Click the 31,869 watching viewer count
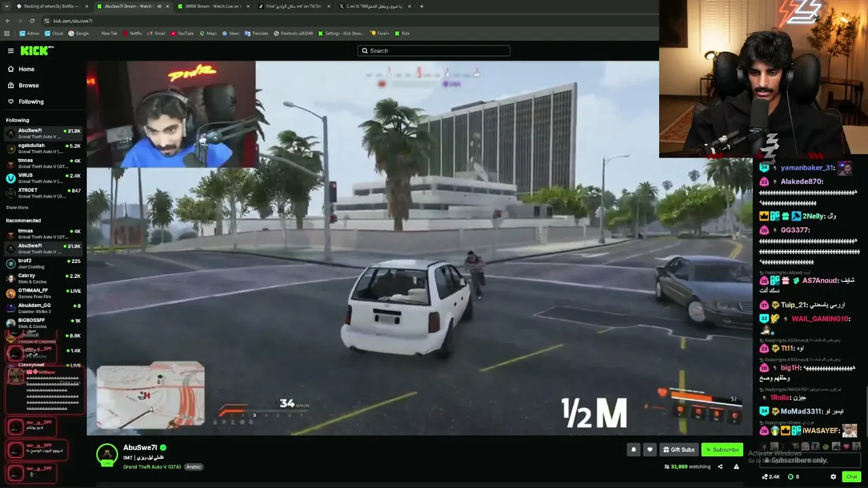 click(688, 466)
